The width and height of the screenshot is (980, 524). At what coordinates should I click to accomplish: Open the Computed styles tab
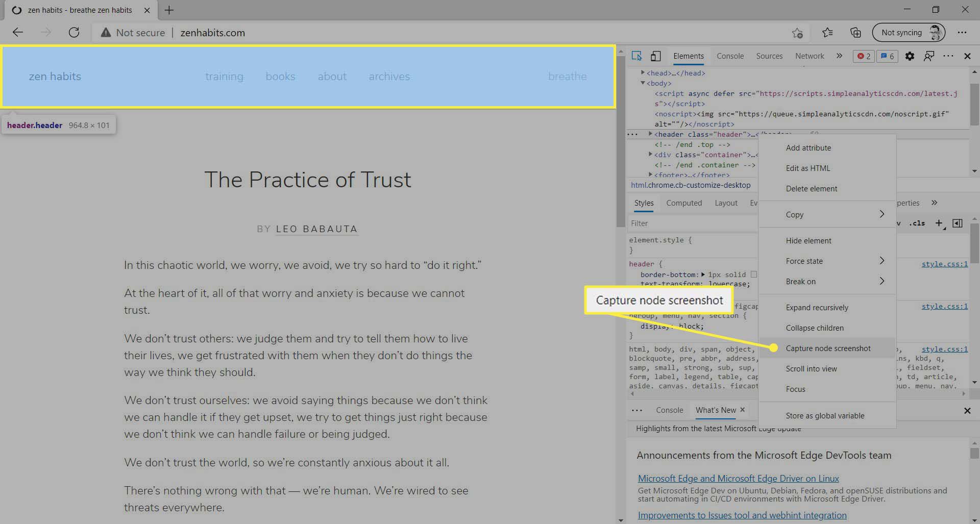[x=684, y=203]
